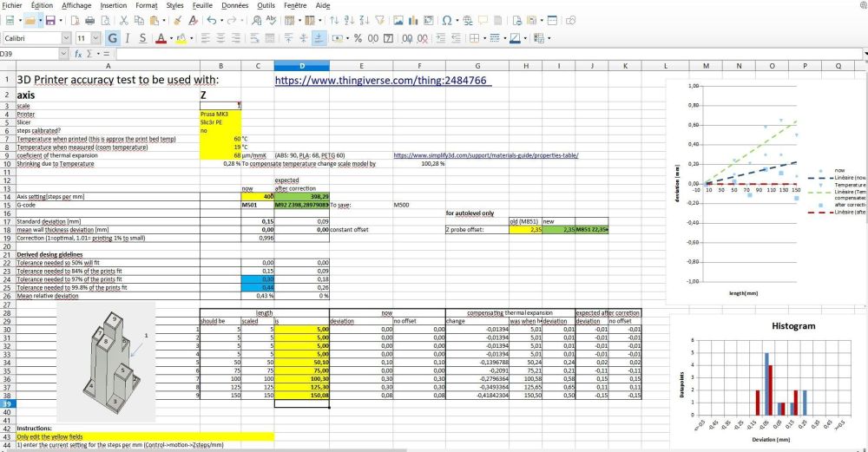Click the Clone Formatting paintbrush icon

click(x=178, y=21)
